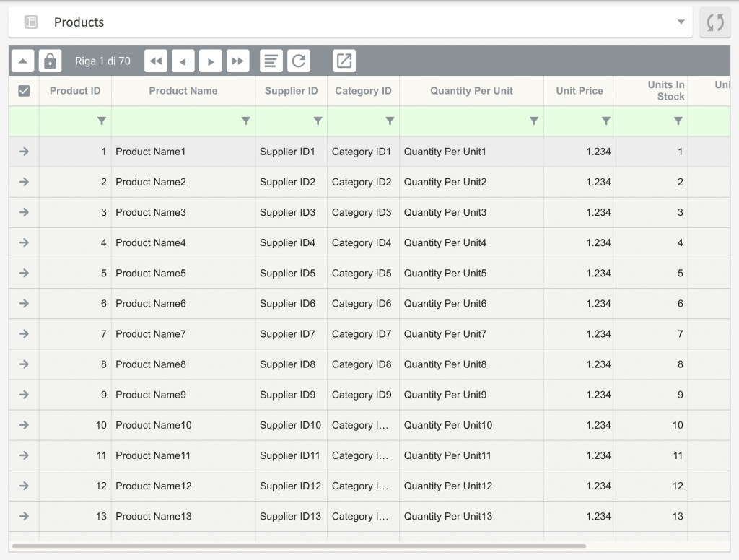The height and width of the screenshot is (560, 739).
Task: Click the Riga 1 di 70 row counter
Action: [102, 61]
